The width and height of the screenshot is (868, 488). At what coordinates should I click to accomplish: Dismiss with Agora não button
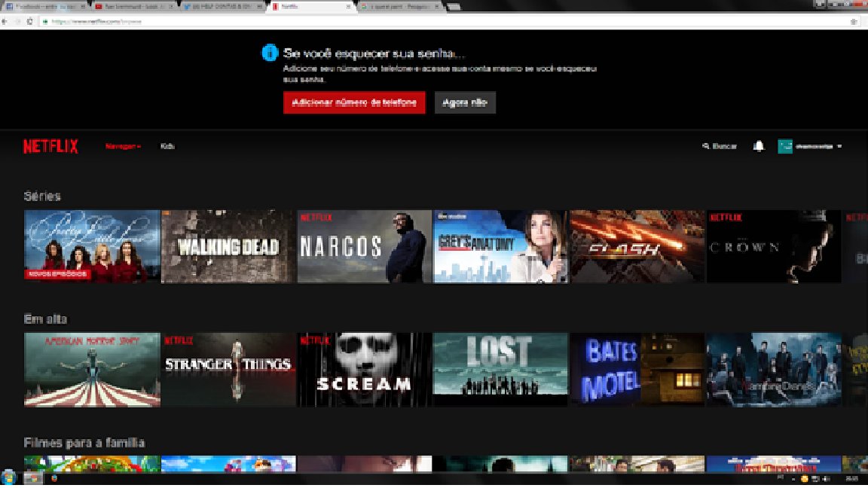tap(465, 102)
